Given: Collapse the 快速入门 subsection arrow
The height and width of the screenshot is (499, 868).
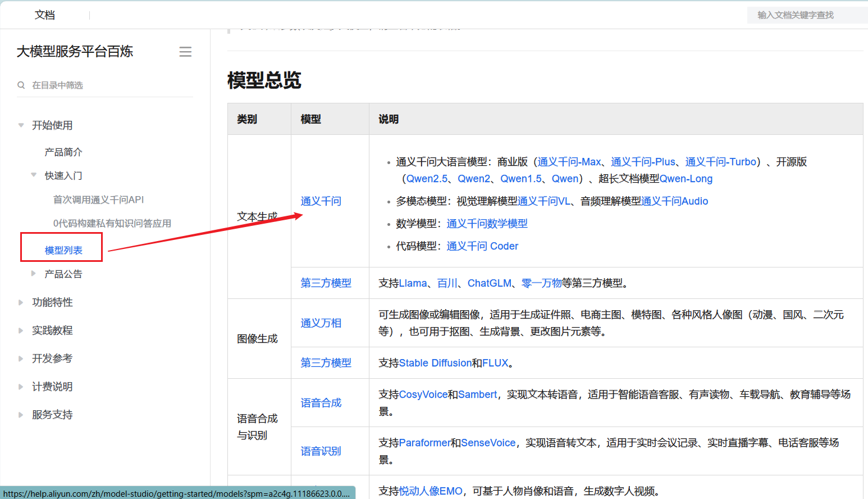Looking at the screenshot, I should click(34, 175).
